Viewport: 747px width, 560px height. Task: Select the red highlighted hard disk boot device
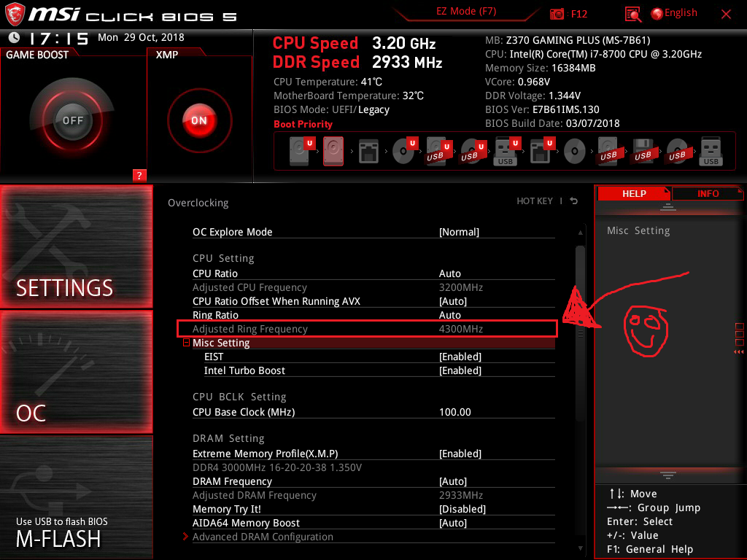point(333,151)
